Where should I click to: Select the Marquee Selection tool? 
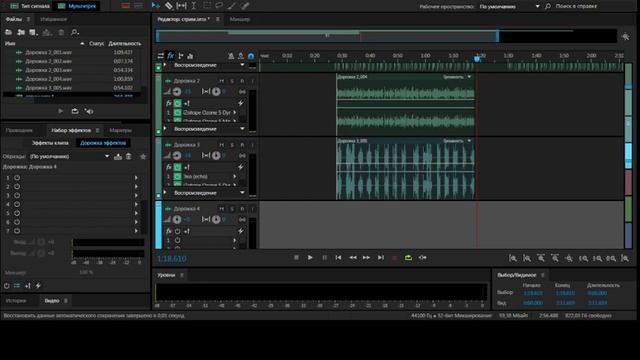point(207,6)
